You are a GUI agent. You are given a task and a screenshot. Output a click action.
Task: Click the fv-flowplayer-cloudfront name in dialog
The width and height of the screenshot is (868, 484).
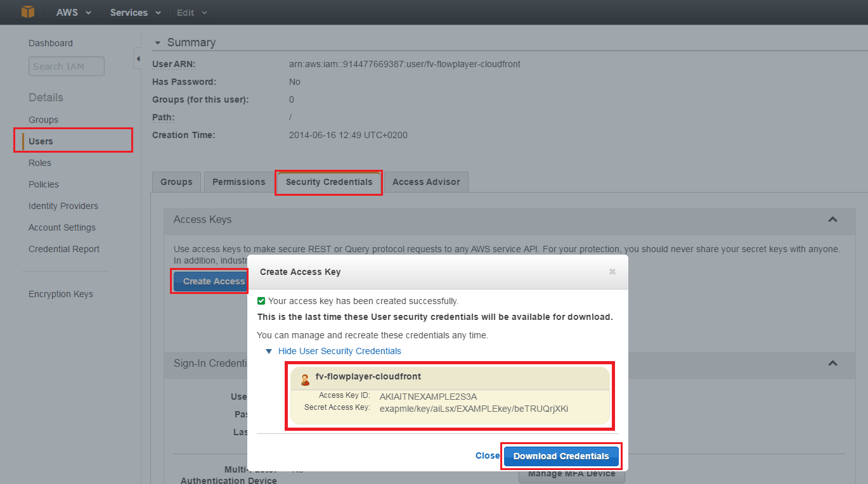[x=368, y=376]
